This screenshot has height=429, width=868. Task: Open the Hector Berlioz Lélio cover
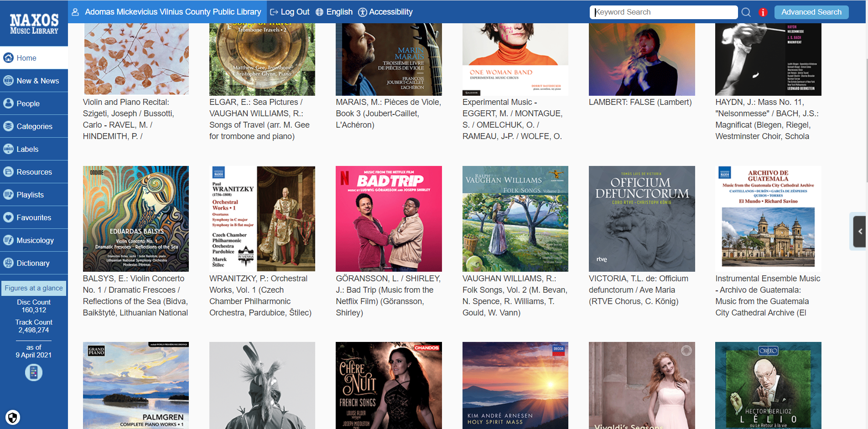[x=768, y=386]
